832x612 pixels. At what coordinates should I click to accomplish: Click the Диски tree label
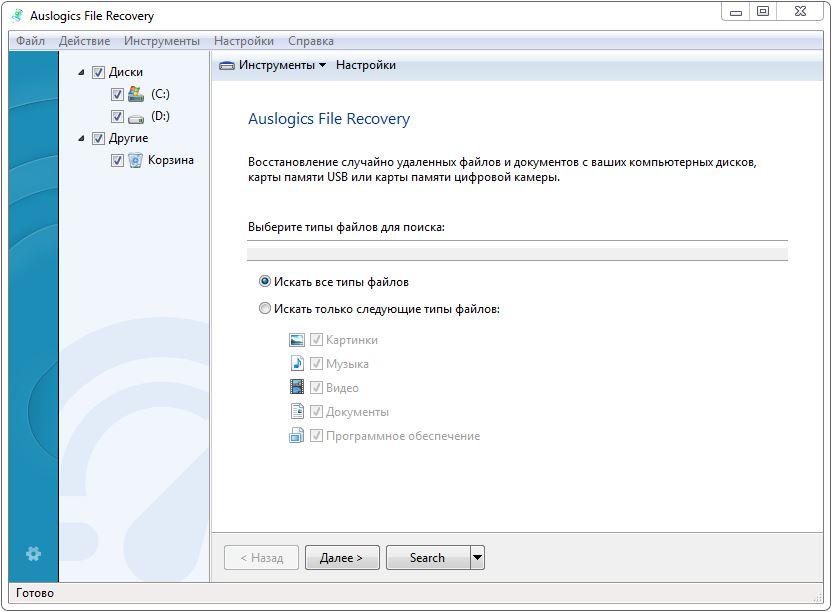126,72
